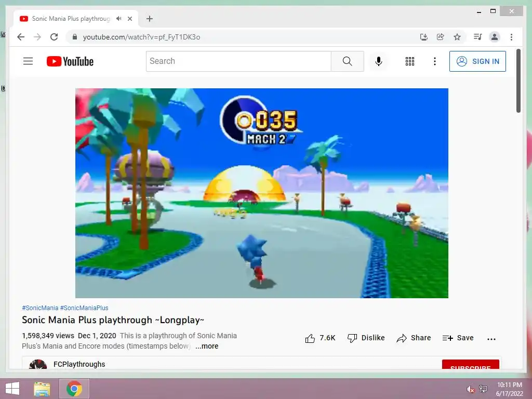Close the Sonic Mania Plus tab
The width and height of the screenshot is (532, 399).
(x=130, y=19)
